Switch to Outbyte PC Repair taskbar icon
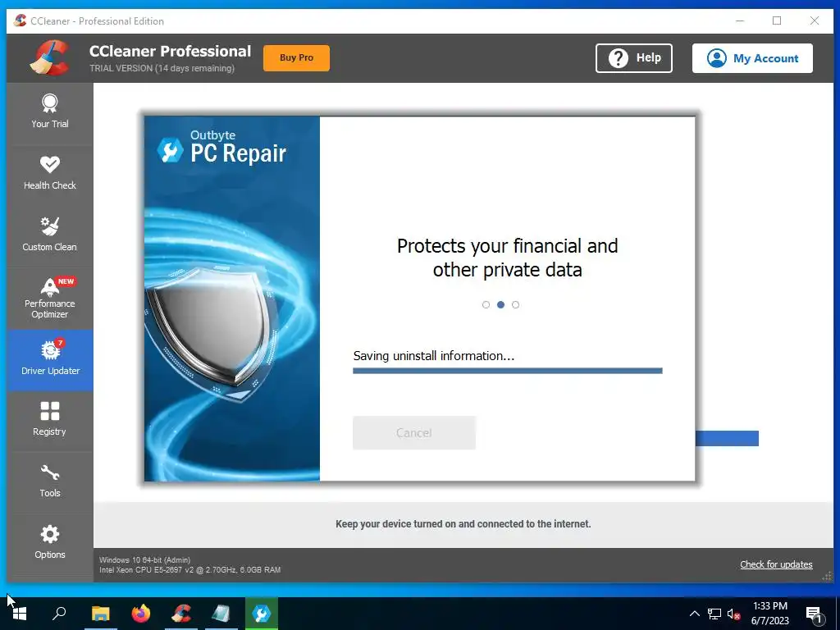 (x=262, y=614)
